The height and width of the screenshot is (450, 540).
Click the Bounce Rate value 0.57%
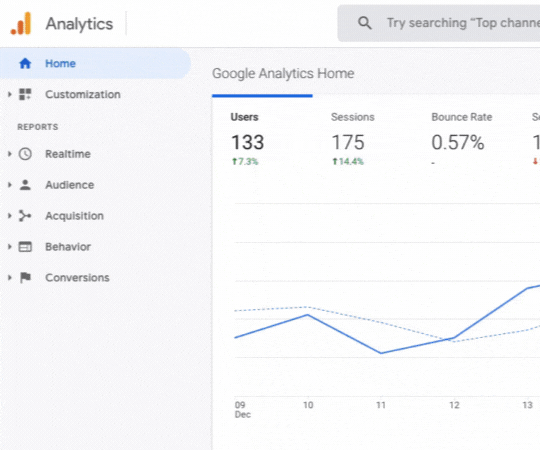point(458,142)
